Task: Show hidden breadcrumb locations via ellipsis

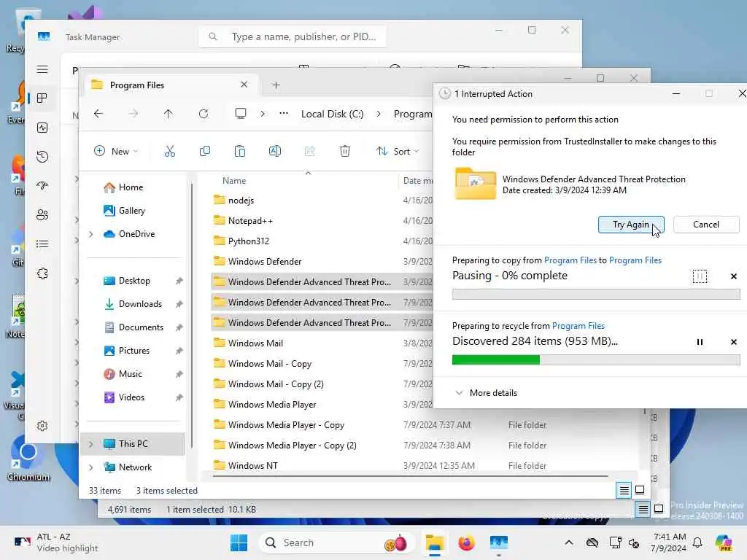Action: pos(284,114)
